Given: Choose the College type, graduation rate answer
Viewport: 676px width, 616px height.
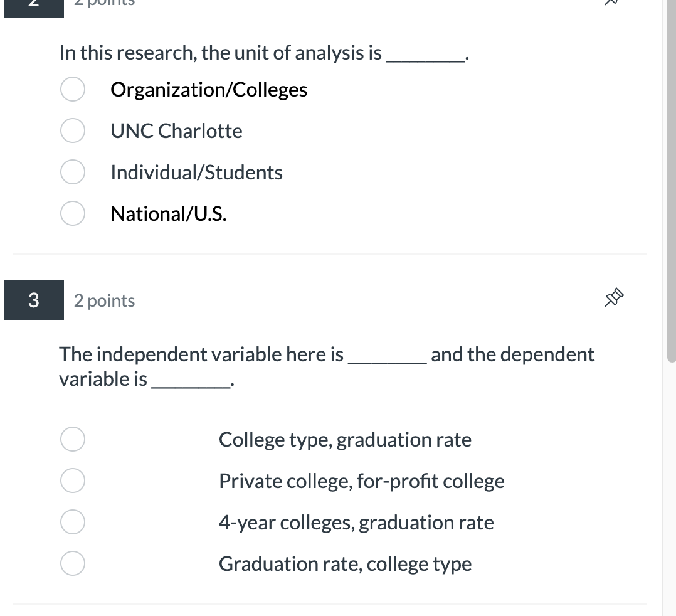Looking at the screenshot, I should [x=72, y=439].
